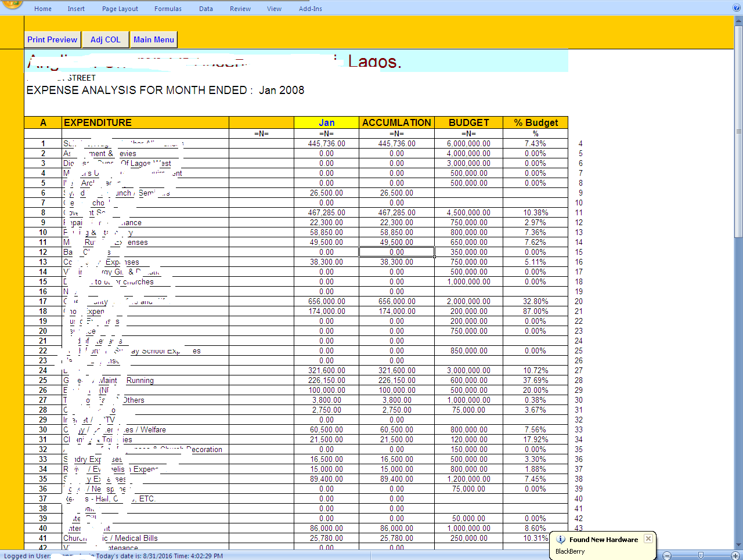Switch to the View tab
The height and width of the screenshot is (560, 743).
[275, 9]
